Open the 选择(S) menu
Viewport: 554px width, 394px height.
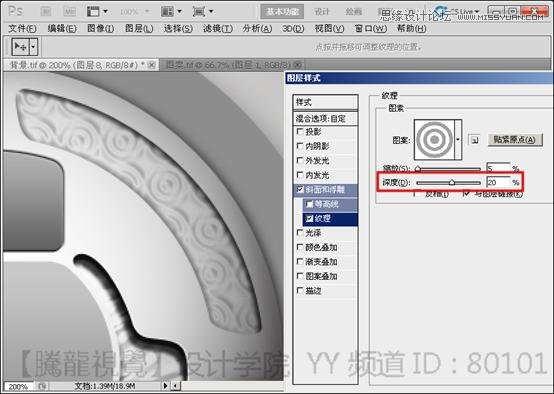(x=178, y=29)
